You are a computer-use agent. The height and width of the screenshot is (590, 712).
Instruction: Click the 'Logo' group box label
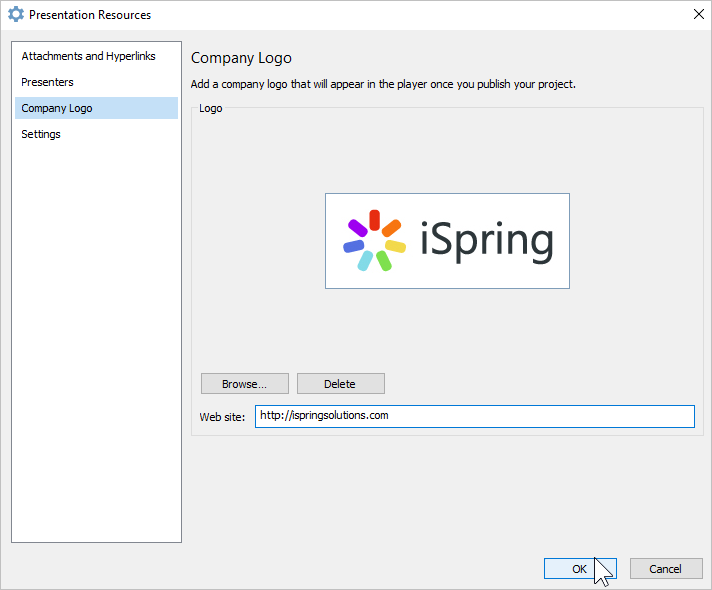[x=211, y=108]
